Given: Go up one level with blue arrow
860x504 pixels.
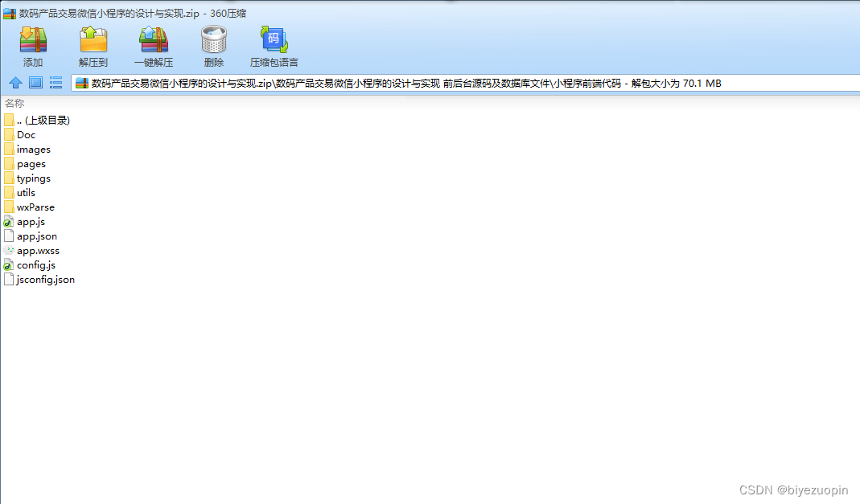Looking at the screenshot, I should pyautogui.click(x=15, y=83).
